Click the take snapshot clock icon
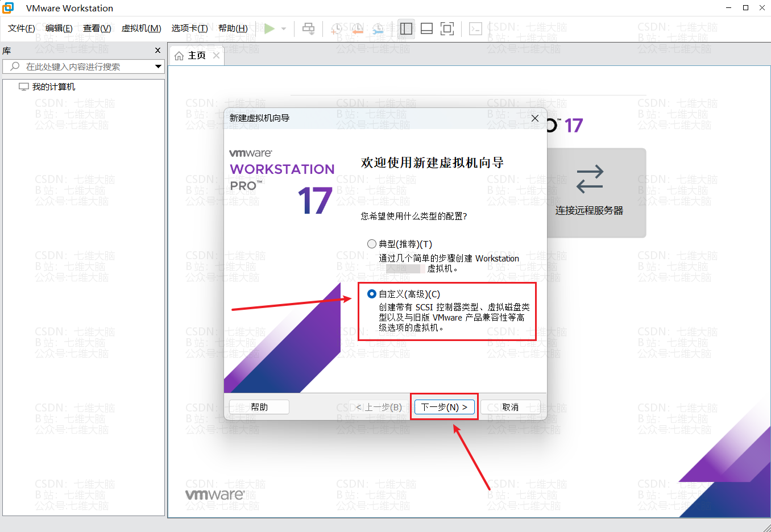The image size is (771, 532). (337, 28)
